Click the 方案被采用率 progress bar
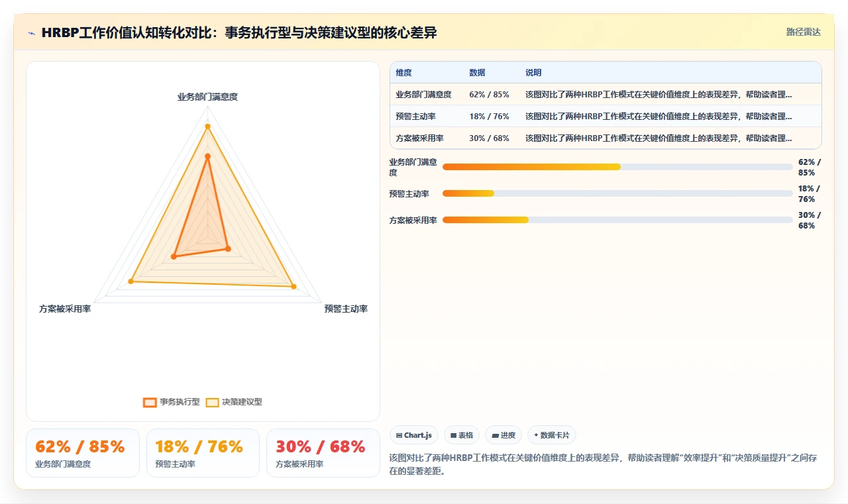This screenshot has width=848, height=504. point(617,220)
